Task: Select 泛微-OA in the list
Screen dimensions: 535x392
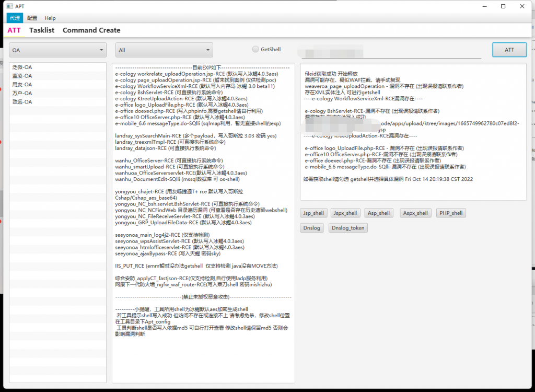Action: click(x=57, y=67)
